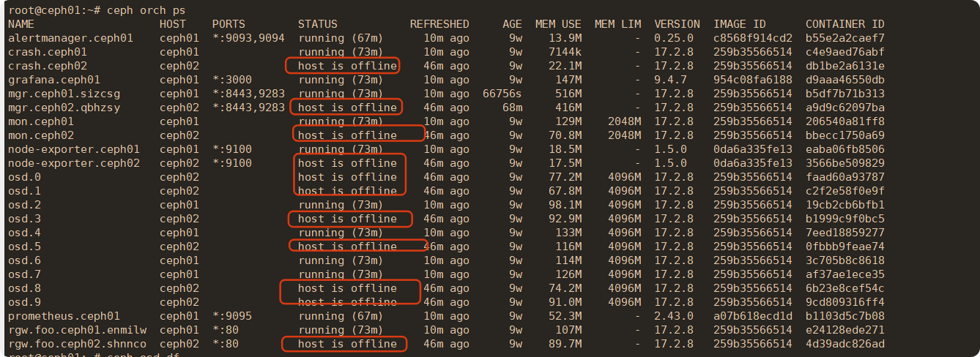Viewport: 980px width, 357px height.
Task: Click the command text 'ceph orch ps'
Action: tap(146, 10)
